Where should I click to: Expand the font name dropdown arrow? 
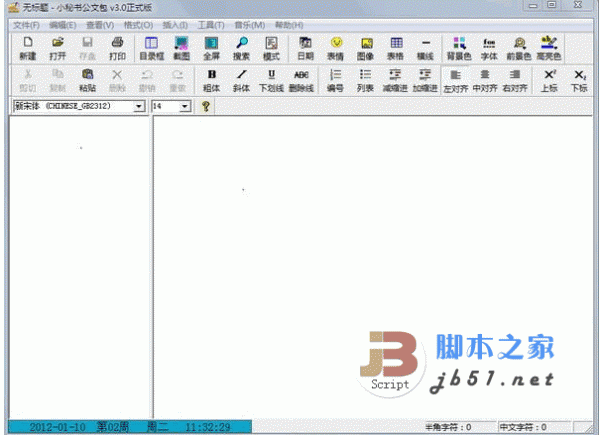(x=139, y=106)
